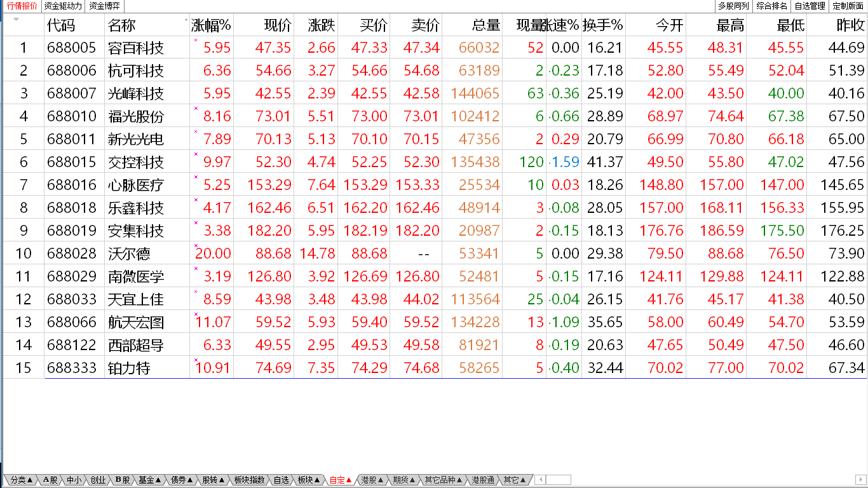Select stock row 光峰科技
Screen dimensions: 868x488
coord(434,93)
